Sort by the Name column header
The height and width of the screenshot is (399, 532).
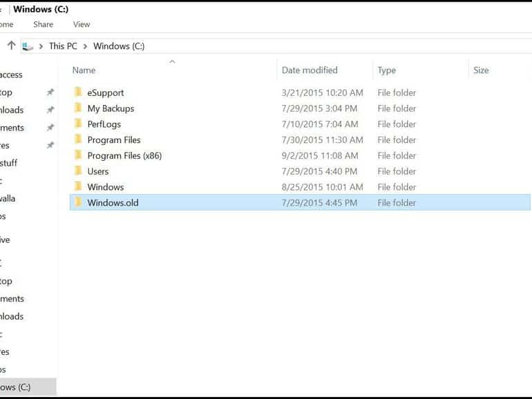(84, 70)
